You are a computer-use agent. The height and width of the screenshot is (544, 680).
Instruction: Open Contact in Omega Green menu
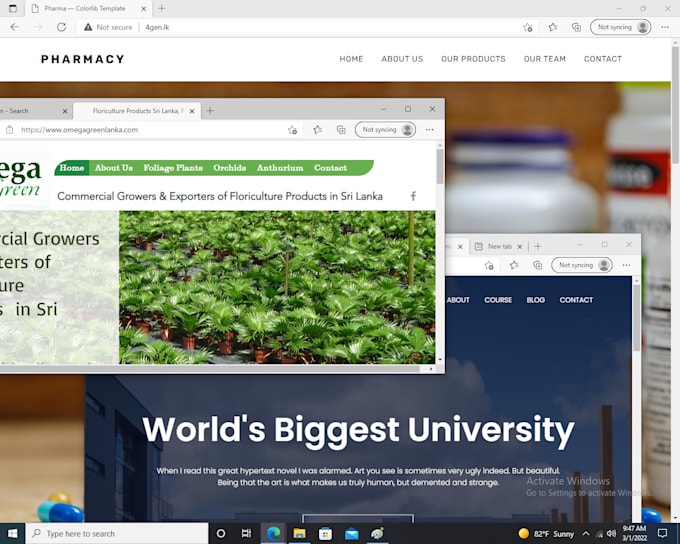click(x=330, y=168)
